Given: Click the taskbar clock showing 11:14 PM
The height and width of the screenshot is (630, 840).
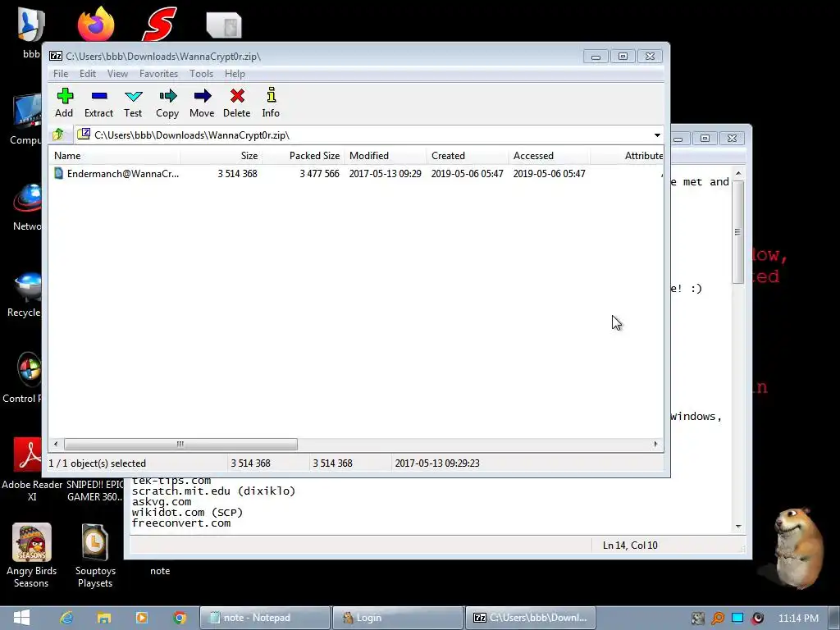Looking at the screenshot, I should 798,619.
